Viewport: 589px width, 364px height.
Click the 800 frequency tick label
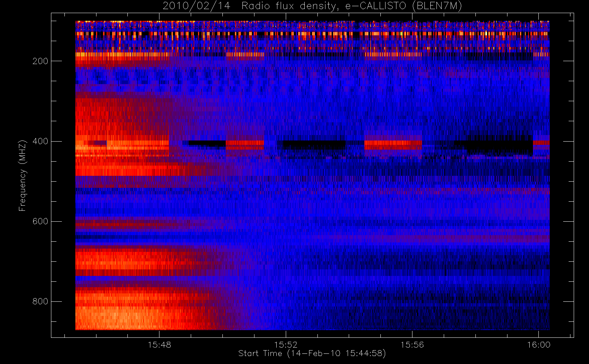pyautogui.click(x=40, y=301)
